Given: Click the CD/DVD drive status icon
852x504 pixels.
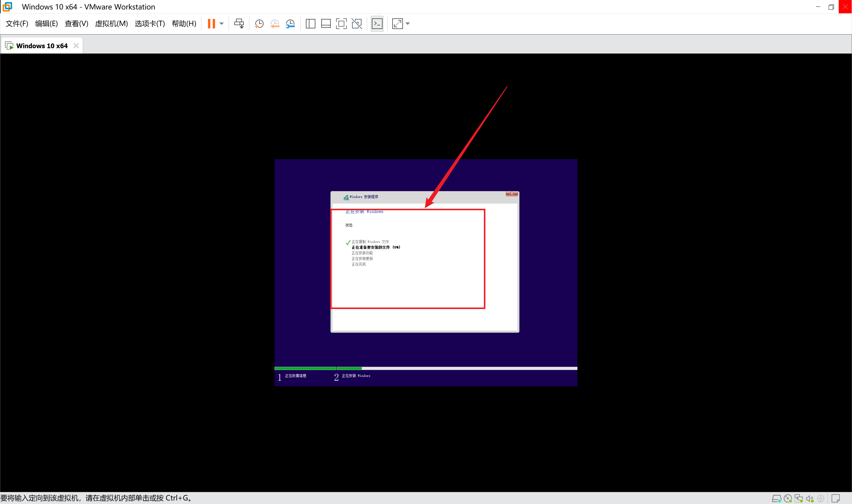Looking at the screenshot, I should coord(788,499).
